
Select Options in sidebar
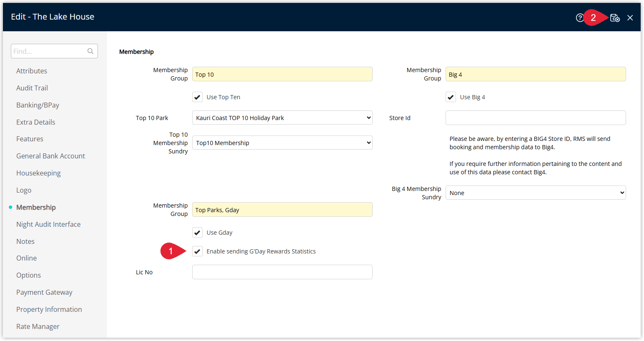[x=28, y=275]
